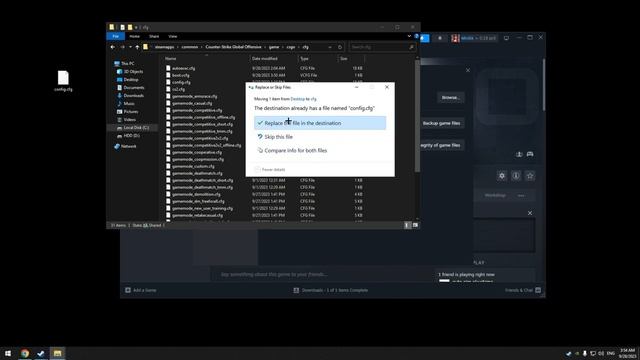This screenshot has width=640, height=360.
Task: Open Steam notifications bell
Action: click(440, 38)
